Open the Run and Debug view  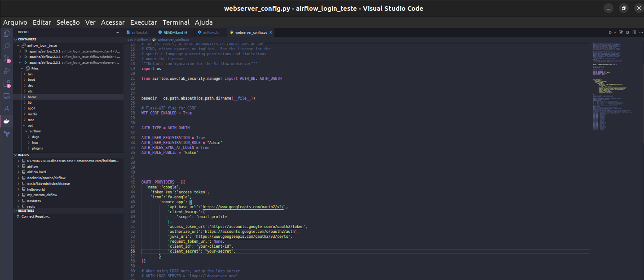pyautogui.click(x=6, y=71)
